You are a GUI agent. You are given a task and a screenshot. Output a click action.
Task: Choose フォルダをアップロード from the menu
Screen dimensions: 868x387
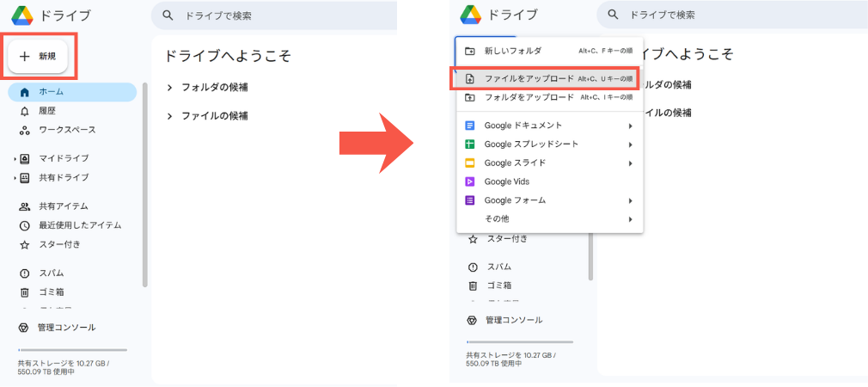550,97
